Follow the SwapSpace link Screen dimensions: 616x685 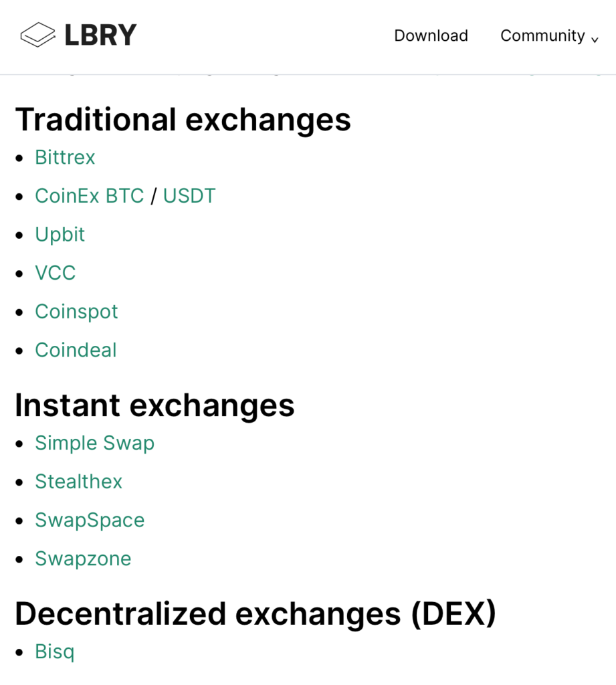[90, 520]
